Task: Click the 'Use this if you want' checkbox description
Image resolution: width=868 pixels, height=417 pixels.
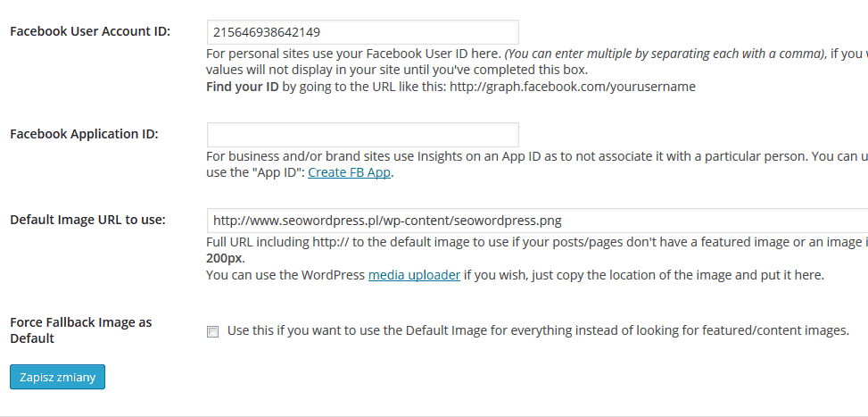Action: coord(538,330)
